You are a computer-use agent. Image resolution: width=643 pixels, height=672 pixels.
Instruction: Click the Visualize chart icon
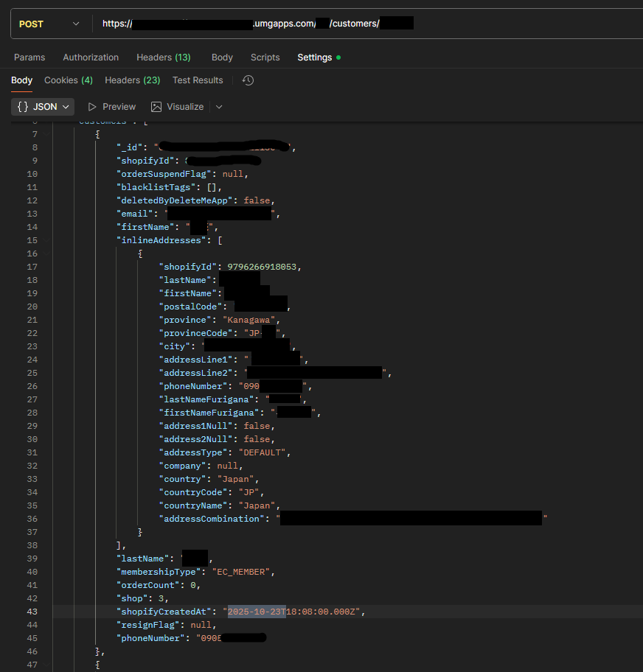coord(156,107)
